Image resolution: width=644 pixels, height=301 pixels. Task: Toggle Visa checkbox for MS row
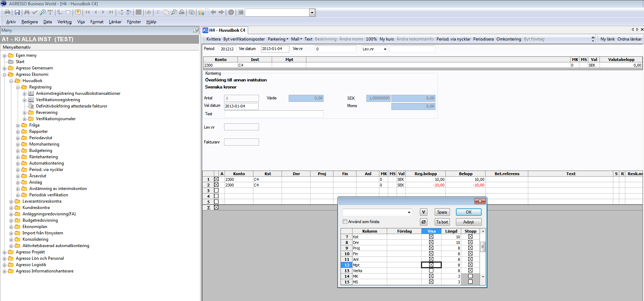[x=431, y=282]
